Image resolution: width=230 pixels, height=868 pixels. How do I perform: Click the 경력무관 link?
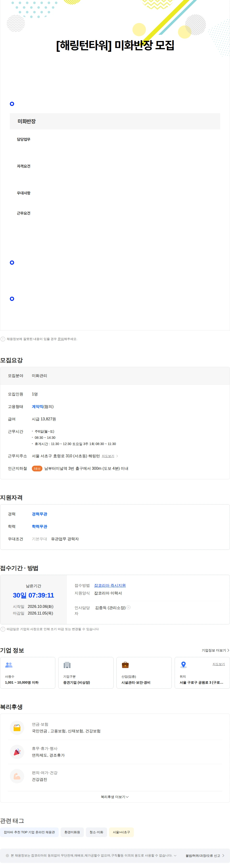pos(39,514)
